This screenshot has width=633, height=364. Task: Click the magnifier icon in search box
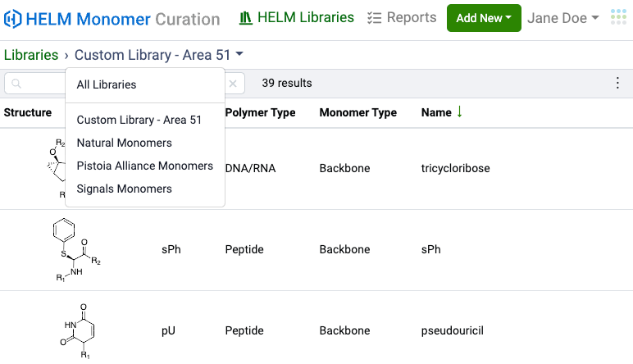[16, 84]
